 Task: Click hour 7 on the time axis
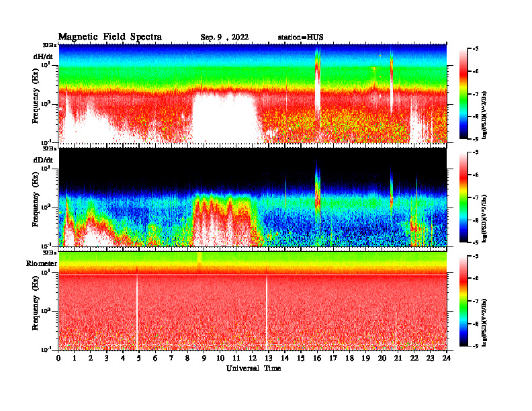pyautogui.click(x=171, y=359)
